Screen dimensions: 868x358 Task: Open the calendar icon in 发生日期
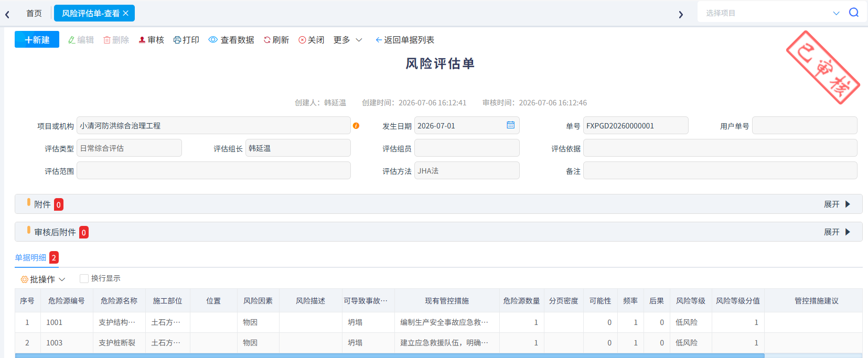click(x=510, y=125)
